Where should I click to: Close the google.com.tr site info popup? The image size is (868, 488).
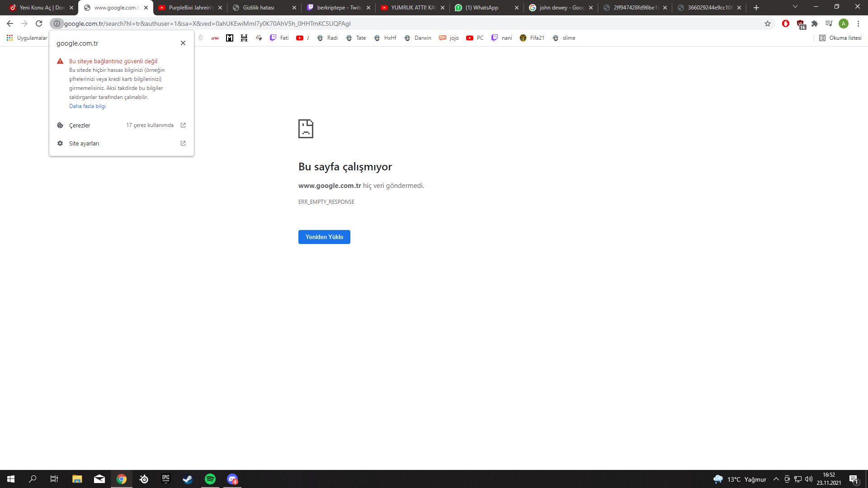[x=183, y=43]
